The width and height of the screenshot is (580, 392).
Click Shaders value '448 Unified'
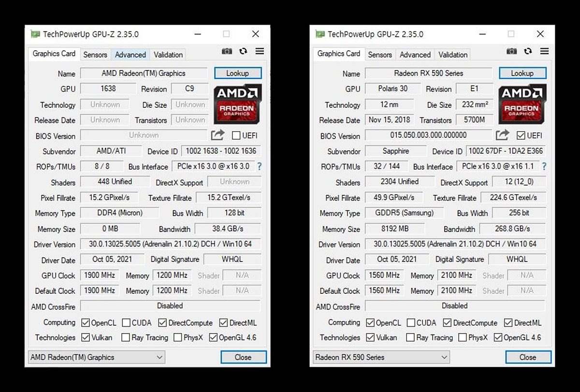pyautogui.click(x=115, y=182)
